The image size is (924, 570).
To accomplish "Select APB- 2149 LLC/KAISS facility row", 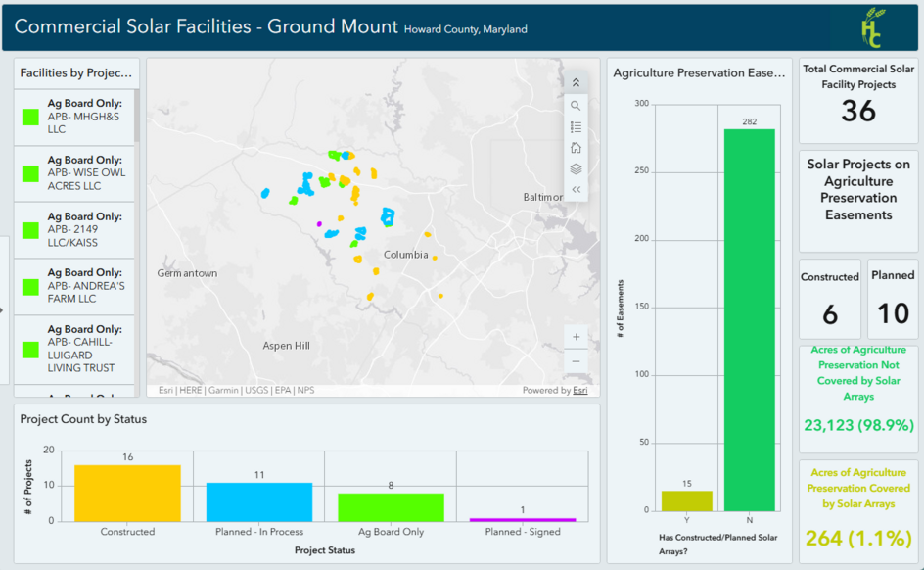I will click(x=74, y=230).
